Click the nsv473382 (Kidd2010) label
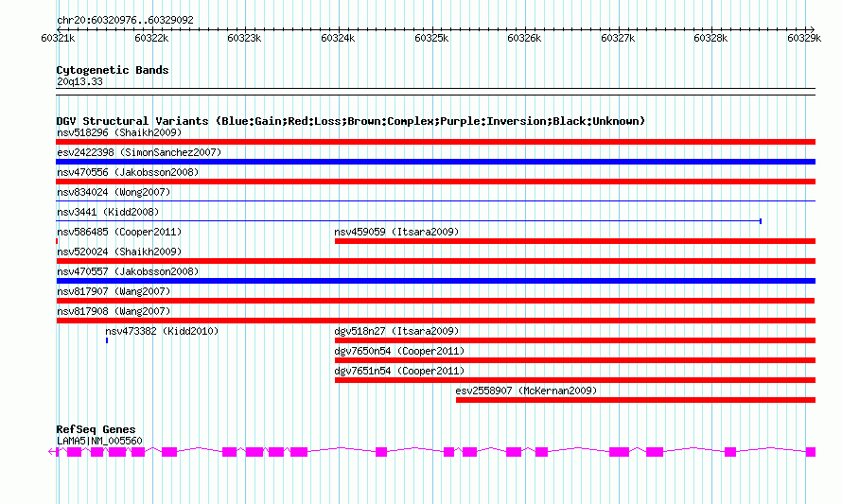The height and width of the screenshot is (504, 842). pyautogui.click(x=162, y=331)
